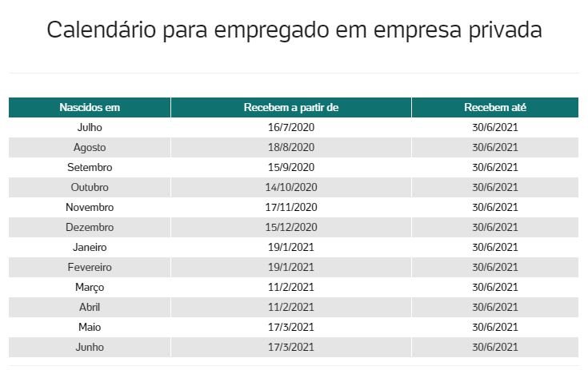The image size is (588, 374).
Task: Click the "Nascidos em" column header
Action: point(90,107)
